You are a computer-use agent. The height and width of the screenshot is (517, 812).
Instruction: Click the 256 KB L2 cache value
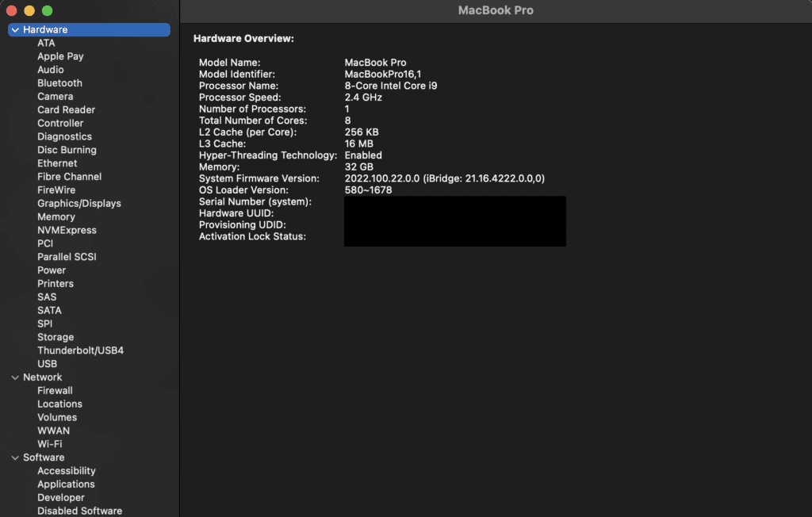coord(362,132)
